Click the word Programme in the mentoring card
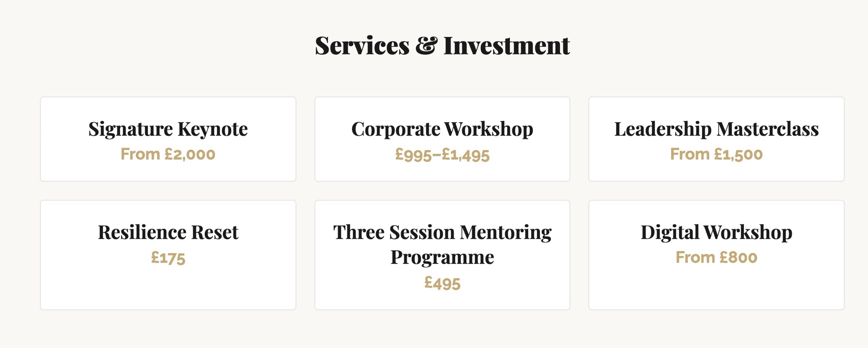The width and height of the screenshot is (868, 348). click(x=442, y=258)
